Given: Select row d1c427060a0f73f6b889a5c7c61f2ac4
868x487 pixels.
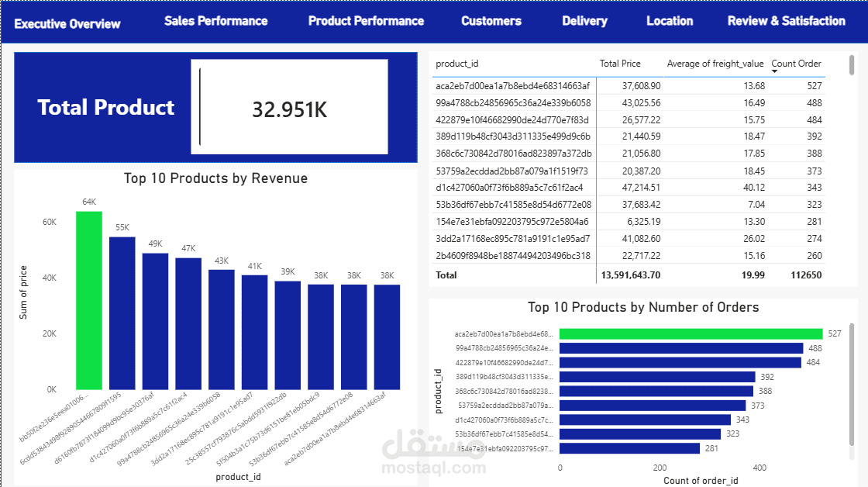Looking at the screenshot, I should [629, 188].
